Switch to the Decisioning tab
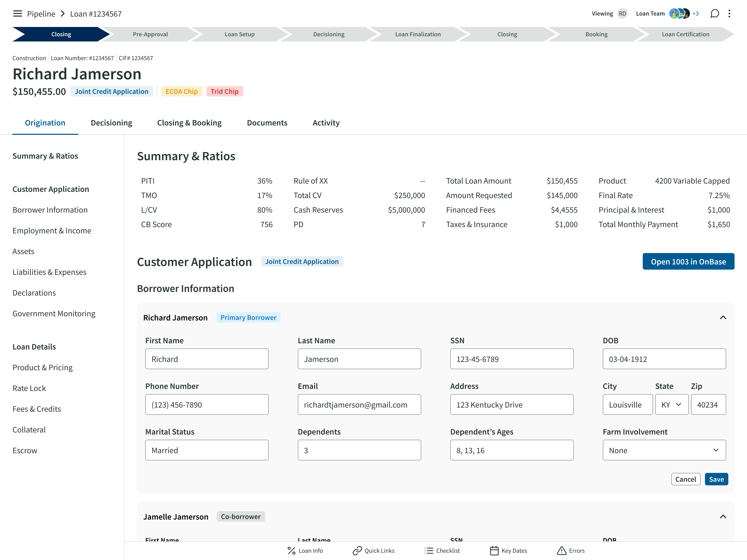 point(112,123)
